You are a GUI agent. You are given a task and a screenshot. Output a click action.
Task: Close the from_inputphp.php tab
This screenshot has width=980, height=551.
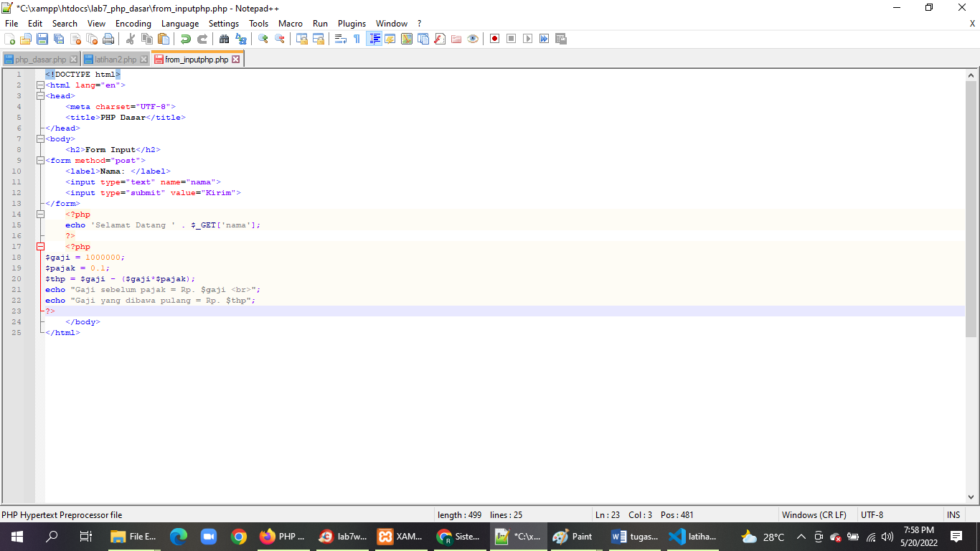pyautogui.click(x=237, y=60)
